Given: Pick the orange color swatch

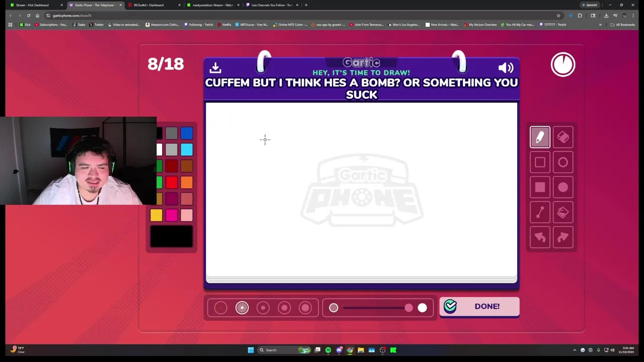Looking at the screenshot, I should 187,183.
